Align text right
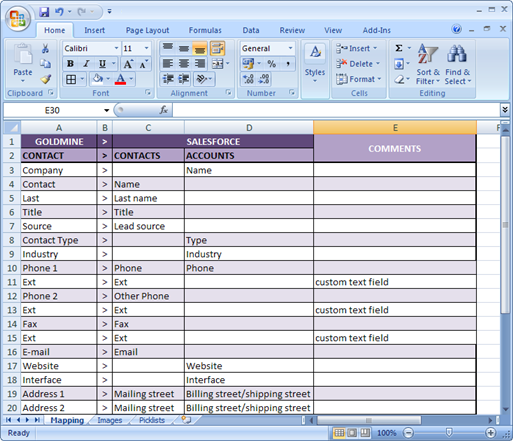The width and height of the screenshot is (513, 441). (x=200, y=63)
